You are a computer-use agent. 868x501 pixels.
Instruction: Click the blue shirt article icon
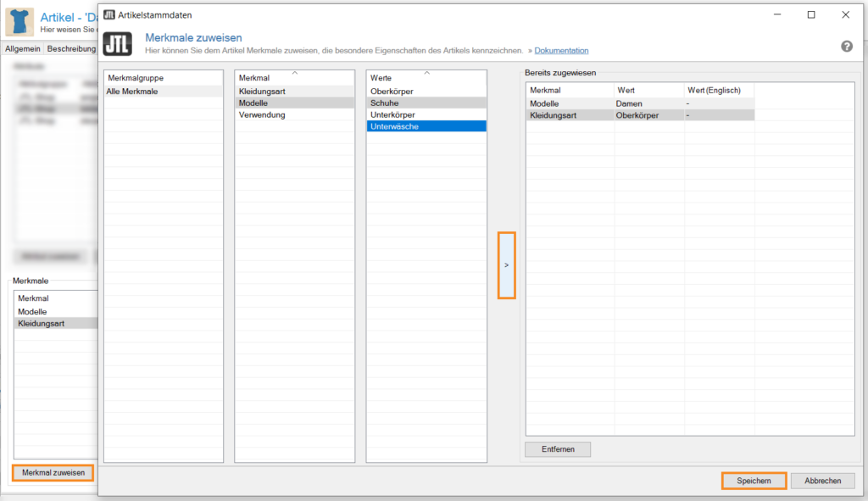[x=19, y=20]
